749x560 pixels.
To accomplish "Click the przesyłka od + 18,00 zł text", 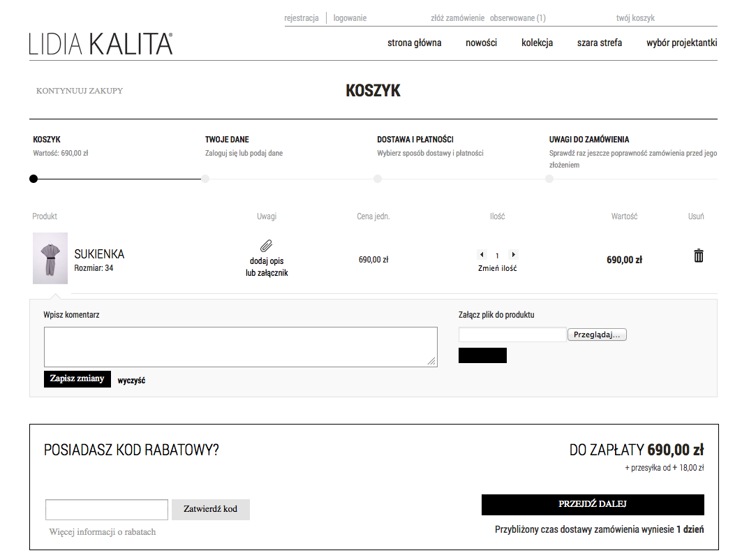I will coord(664,468).
